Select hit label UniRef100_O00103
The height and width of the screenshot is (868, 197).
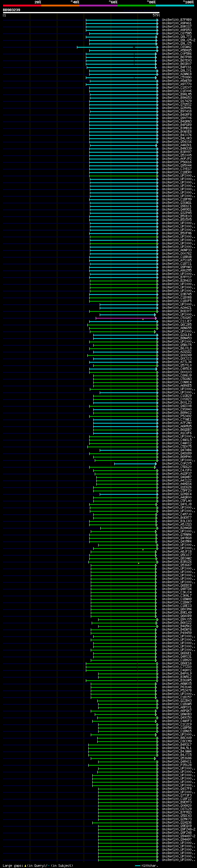177,372
